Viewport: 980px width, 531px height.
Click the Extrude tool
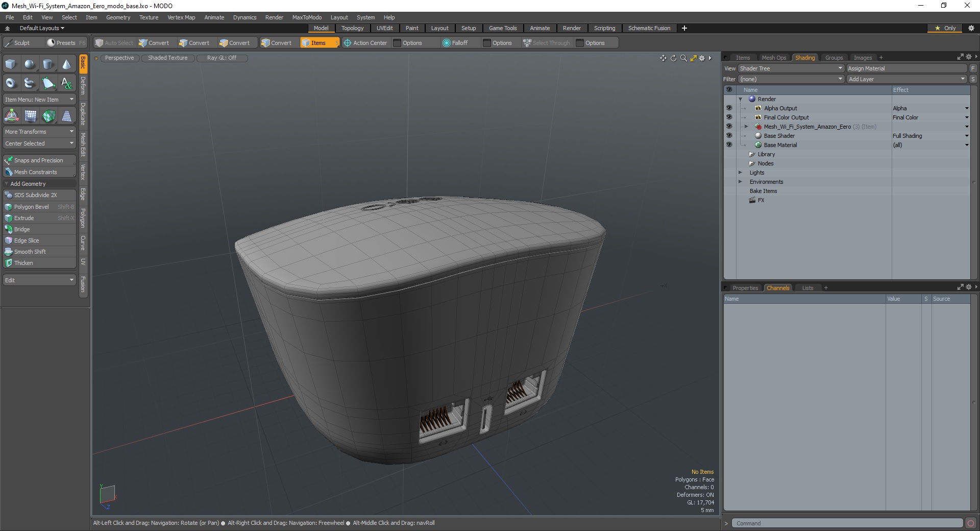(40, 218)
